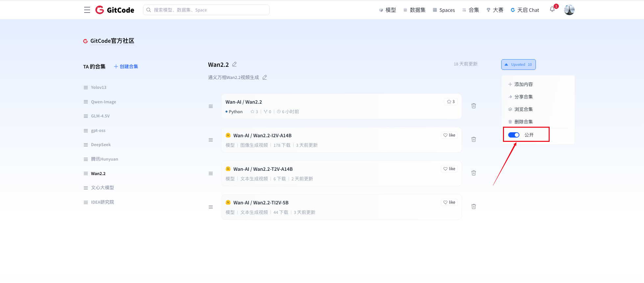644x283 pixels.
Task: Click reorder handle for Wan-AI / Wan2.2 card
Action: point(211,106)
